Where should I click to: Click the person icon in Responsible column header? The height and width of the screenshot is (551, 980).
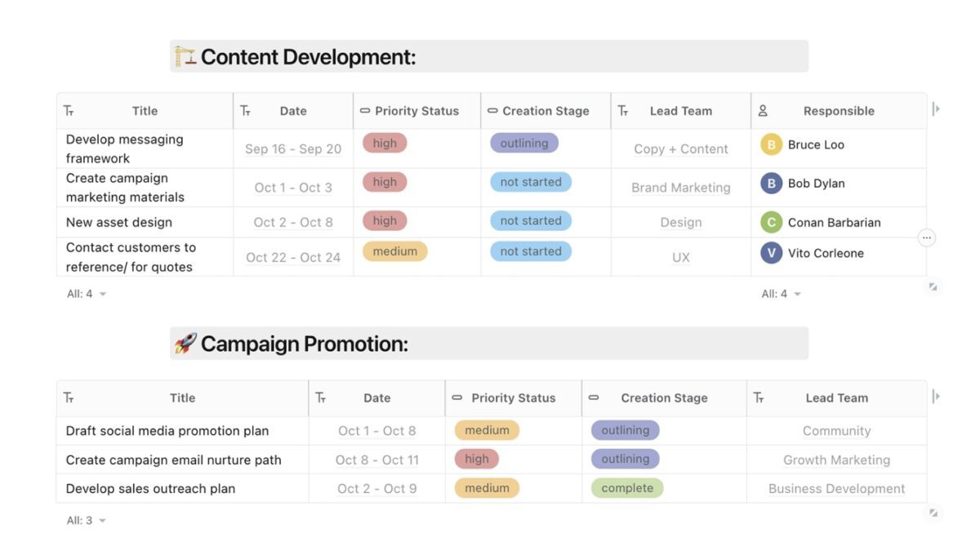pos(763,110)
